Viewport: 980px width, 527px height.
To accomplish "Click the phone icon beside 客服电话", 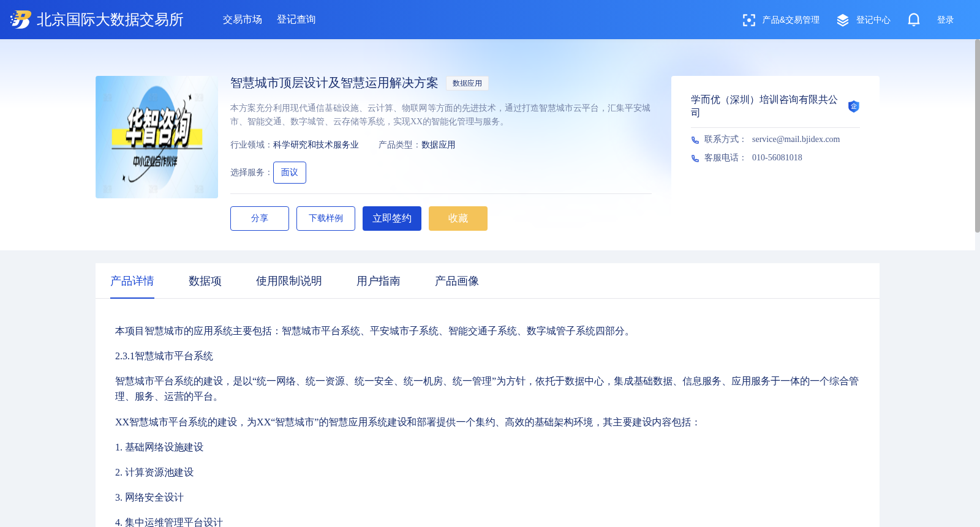I will [695, 159].
